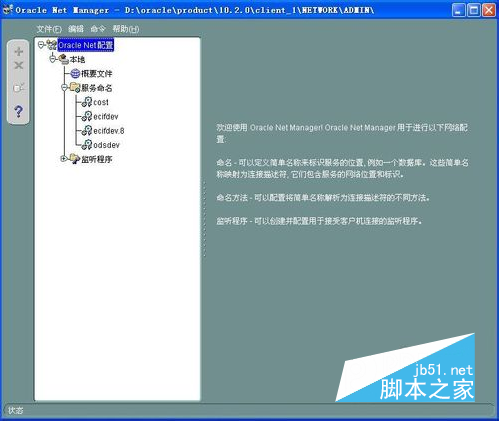The image size is (503, 424).
Task: Click the ecifdev.8 service icon
Action: [x=87, y=131]
